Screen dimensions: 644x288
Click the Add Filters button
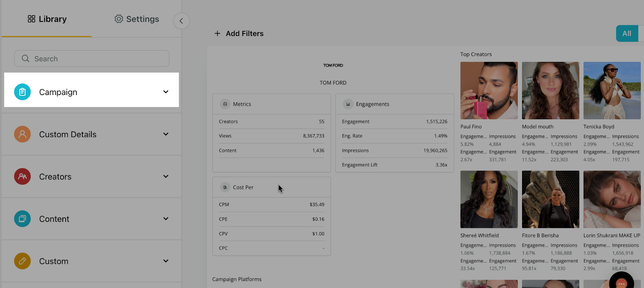pos(239,33)
